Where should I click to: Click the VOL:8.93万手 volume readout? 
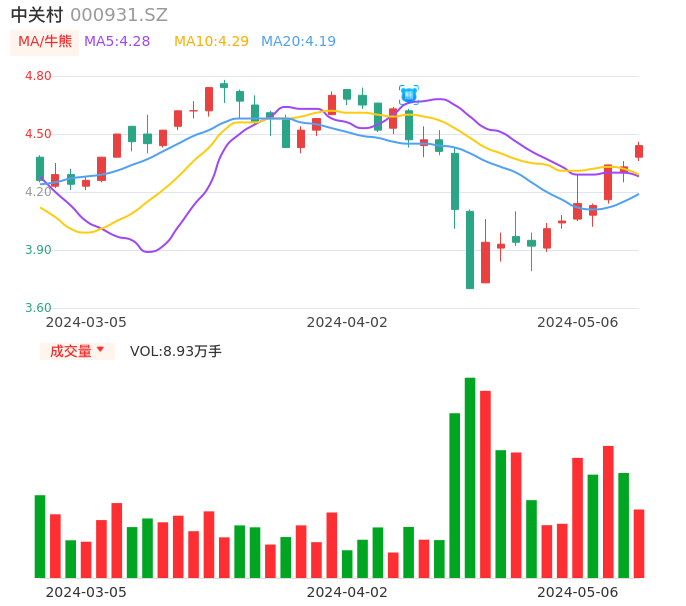[176, 351]
